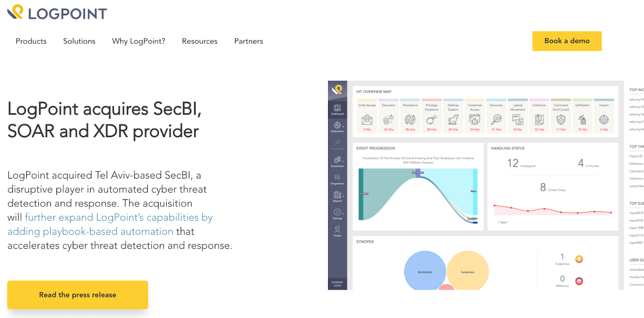Click the EVENT PROGRESSION heading

(x=376, y=148)
